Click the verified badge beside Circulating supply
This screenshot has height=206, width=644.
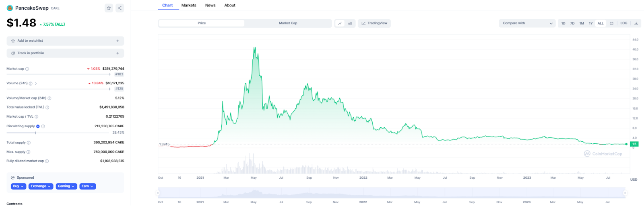coord(38,126)
